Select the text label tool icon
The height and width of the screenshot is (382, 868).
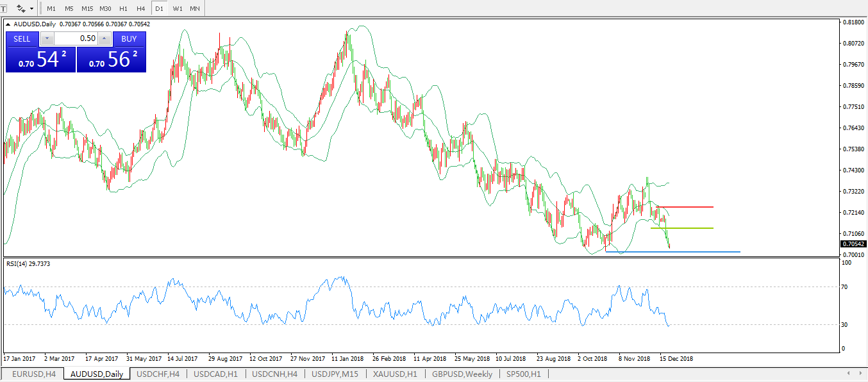coord(3,8)
